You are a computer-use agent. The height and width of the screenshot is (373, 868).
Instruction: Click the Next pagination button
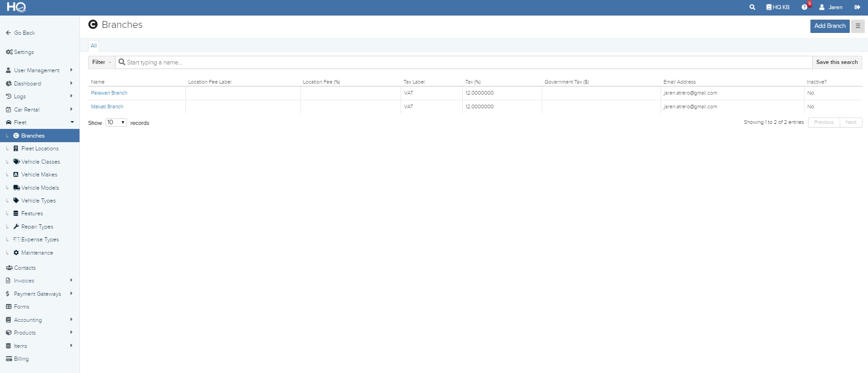(x=851, y=123)
